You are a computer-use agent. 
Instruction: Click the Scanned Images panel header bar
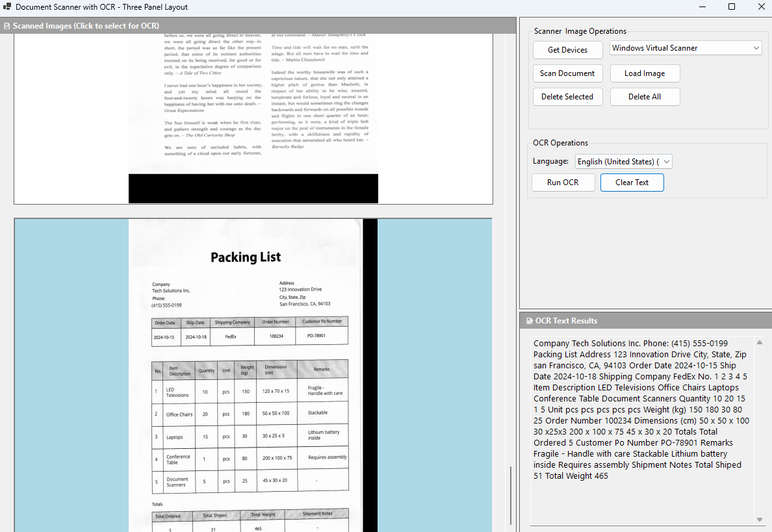(260, 25)
